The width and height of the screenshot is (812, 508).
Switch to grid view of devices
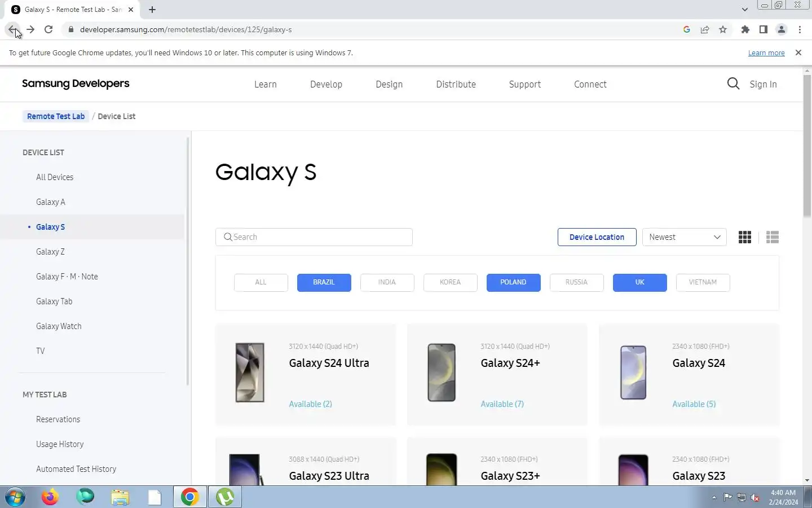(745, 237)
